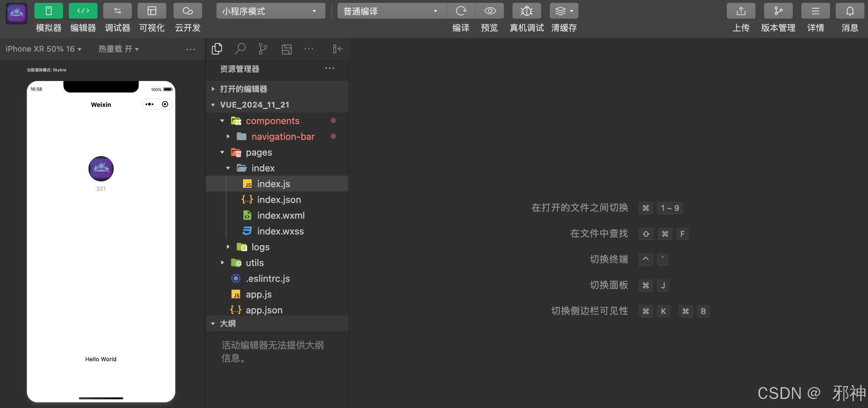This screenshot has width=868, height=408.
Task: Toggle the editor panel button
Action: click(83, 11)
